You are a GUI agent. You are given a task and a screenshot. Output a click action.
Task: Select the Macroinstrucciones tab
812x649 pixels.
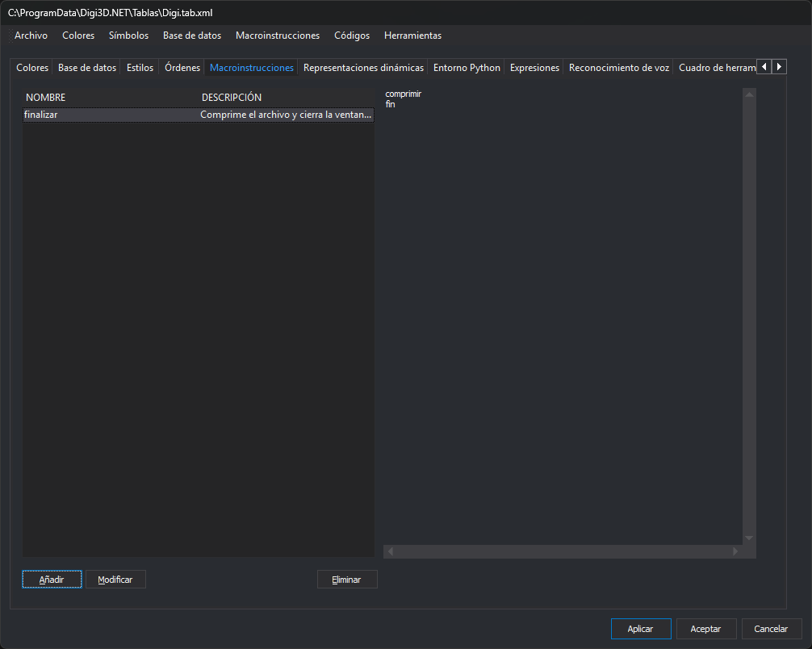[x=252, y=68]
